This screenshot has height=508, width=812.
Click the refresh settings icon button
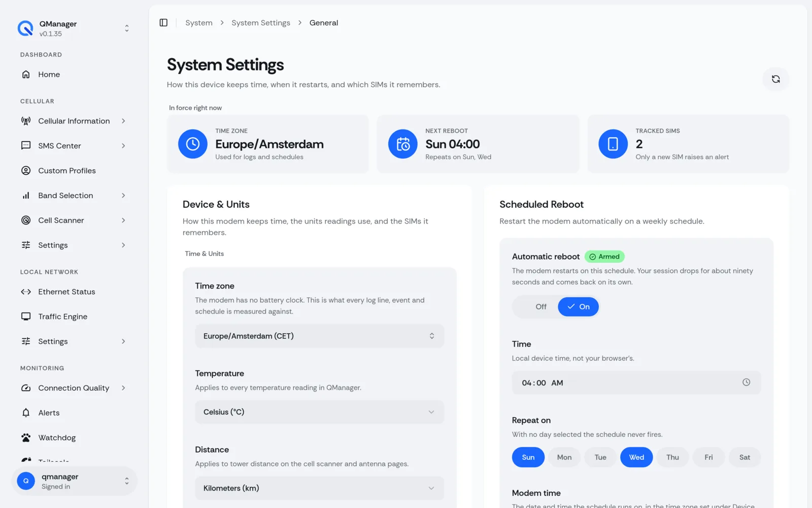coord(775,79)
